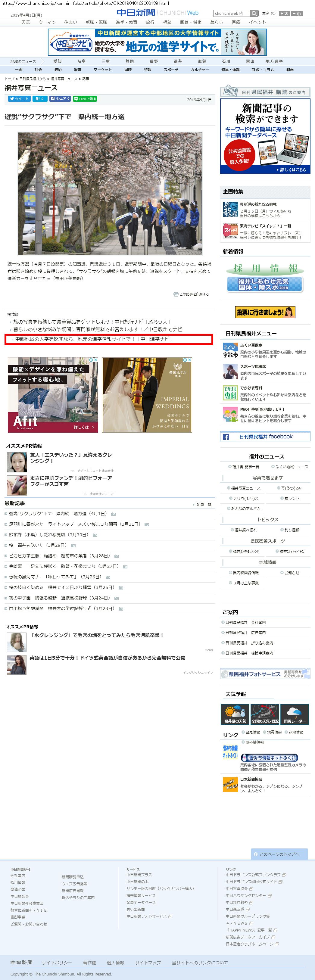Screen dimensions: 315x980
Task: Open the スポーツ menu tab
Action: tap(171, 70)
